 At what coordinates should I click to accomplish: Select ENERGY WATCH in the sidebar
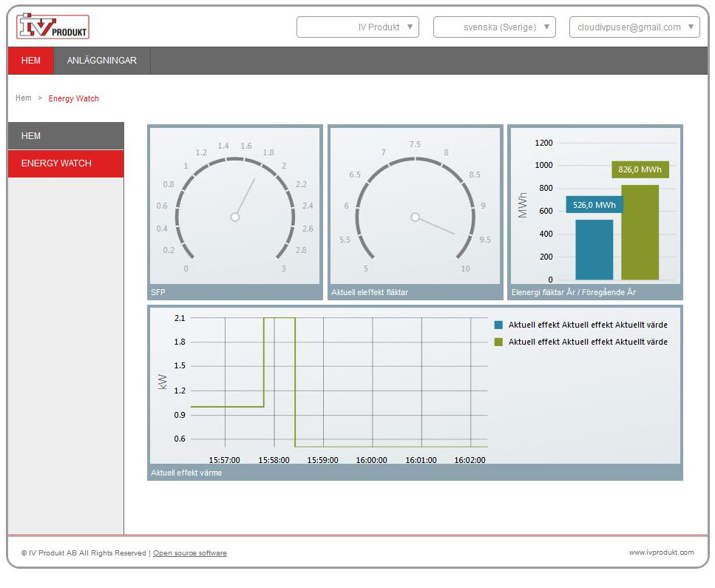(x=66, y=163)
